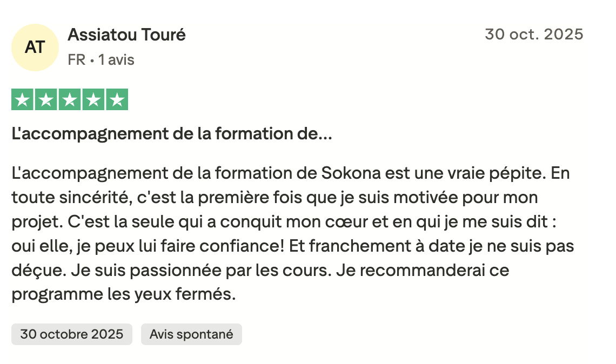Click the first green rating star
The image size is (616, 364).
(x=22, y=100)
